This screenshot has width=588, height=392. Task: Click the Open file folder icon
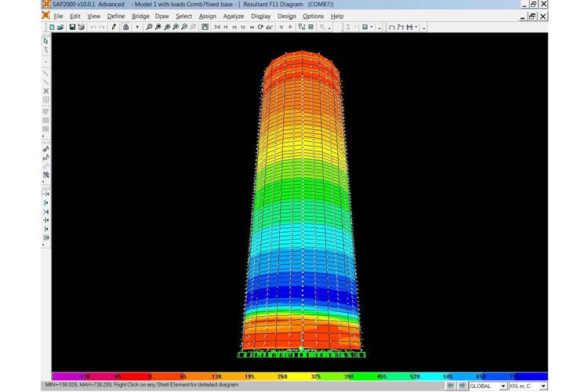coord(61,27)
